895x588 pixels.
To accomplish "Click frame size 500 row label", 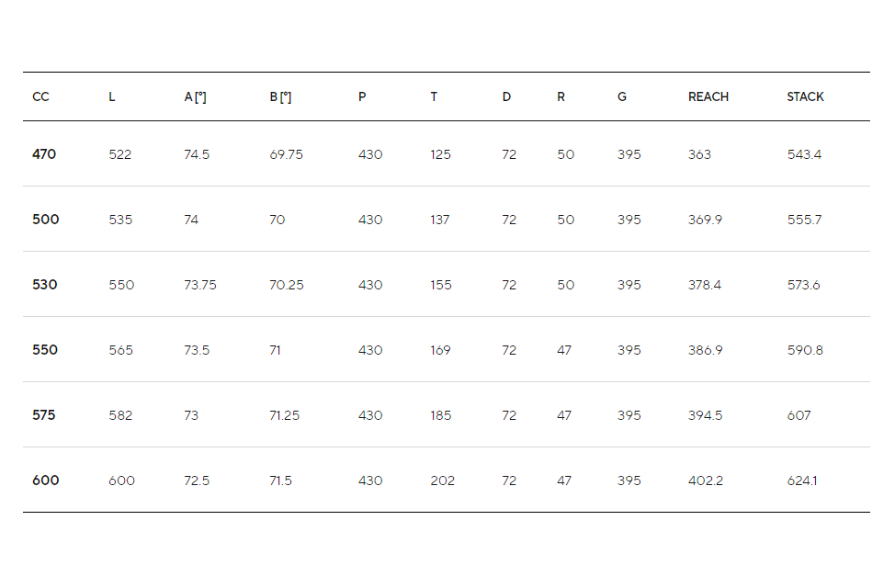I will [x=46, y=220].
